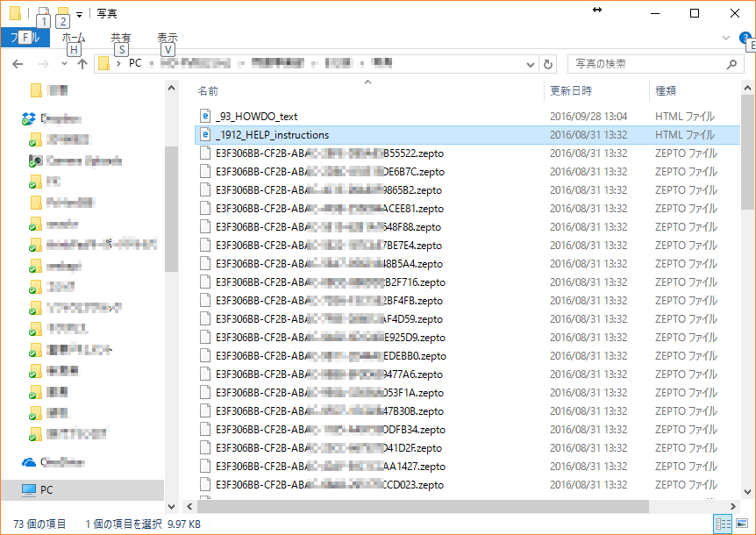The image size is (756, 535).
Task: Select the Dropbox icon in sidebar
Action: pos(28,118)
